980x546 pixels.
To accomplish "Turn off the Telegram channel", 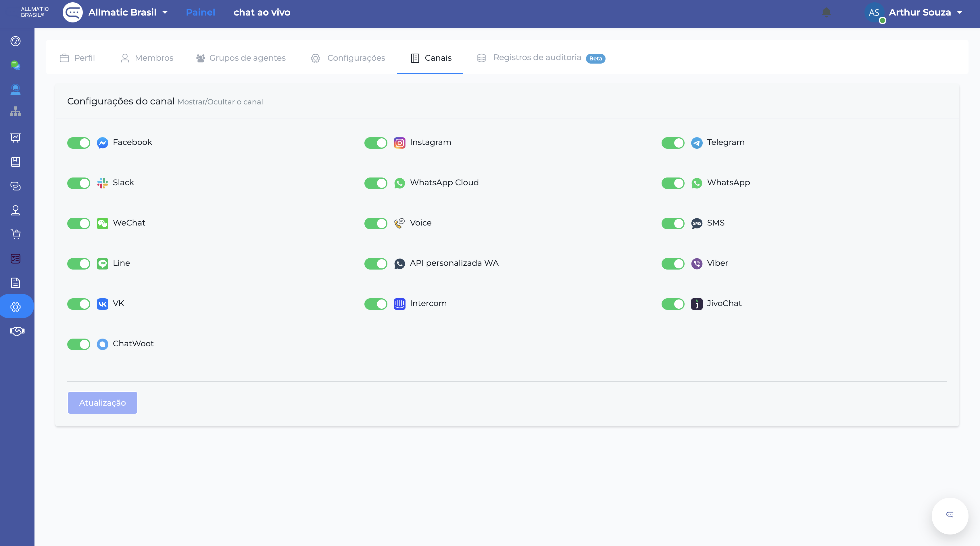I will pyautogui.click(x=672, y=143).
